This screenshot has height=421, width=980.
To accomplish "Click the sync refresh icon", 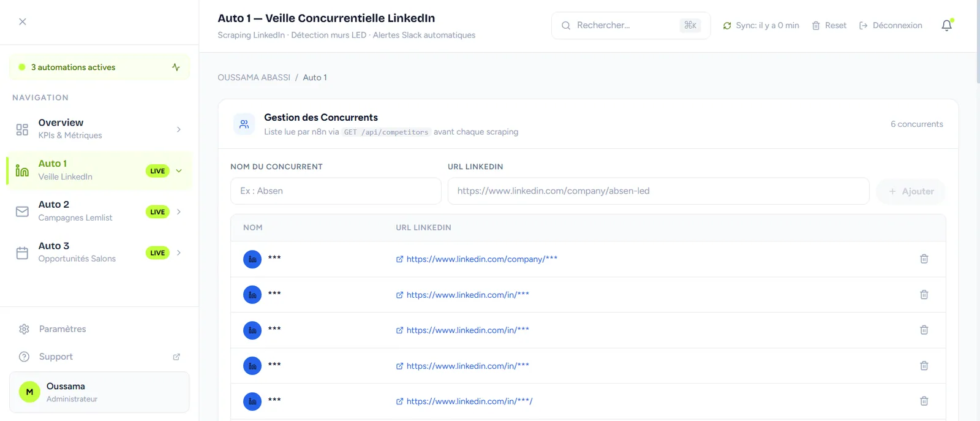I will pyautogui.click(x=727, y=26).
